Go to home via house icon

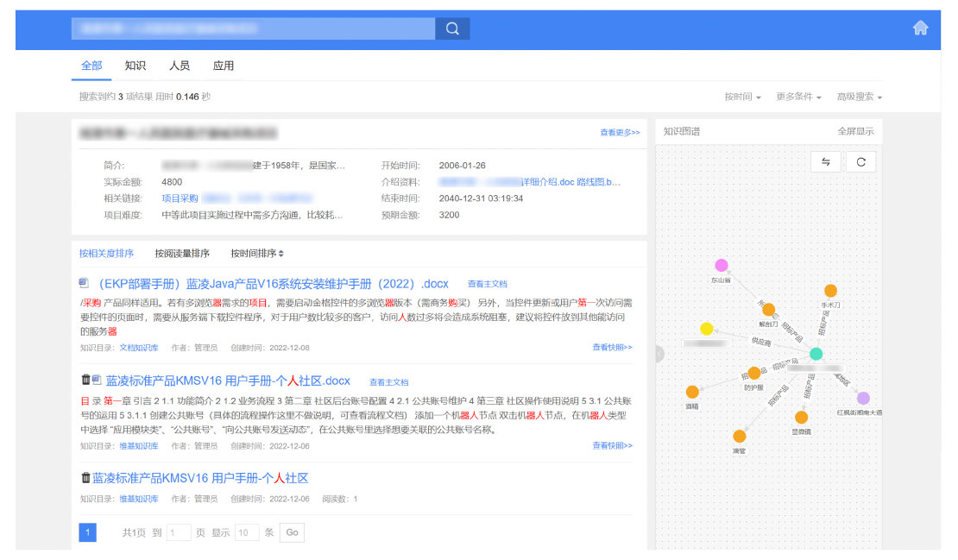(x=920, y=28)
